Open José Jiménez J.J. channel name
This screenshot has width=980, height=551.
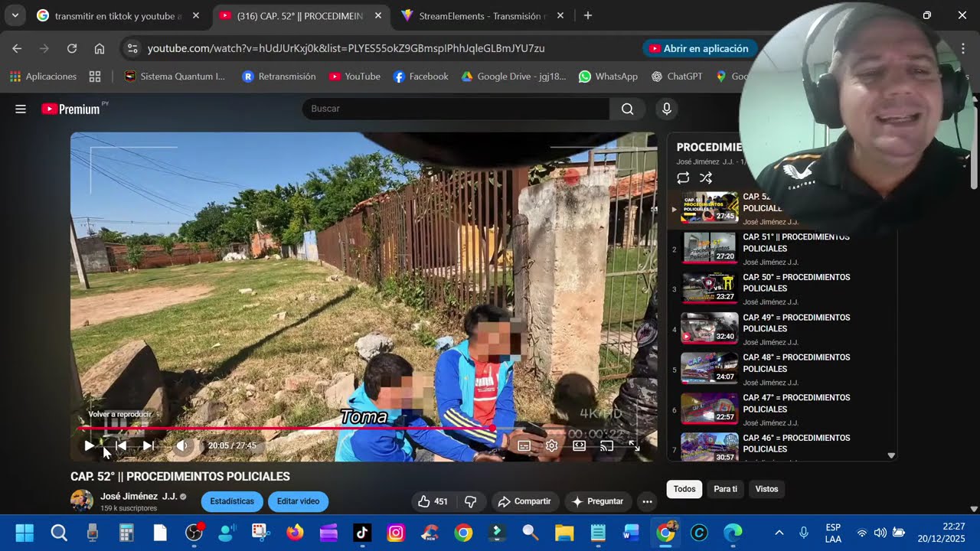139,496
